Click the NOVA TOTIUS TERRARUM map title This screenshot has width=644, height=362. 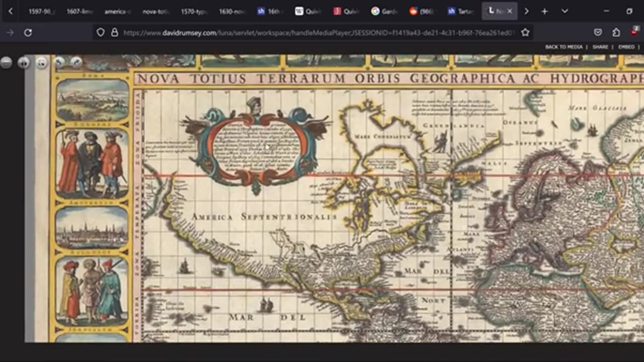(390, 78)
